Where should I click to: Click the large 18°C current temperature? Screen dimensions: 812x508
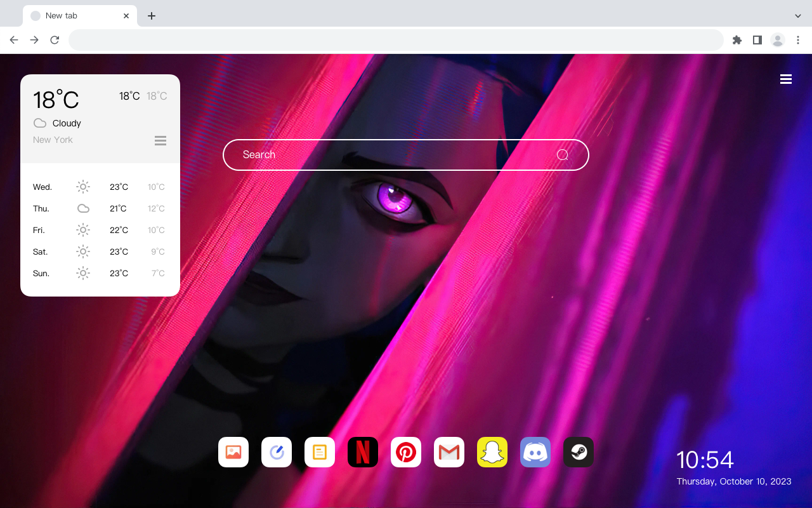click(x=56, y=100)
